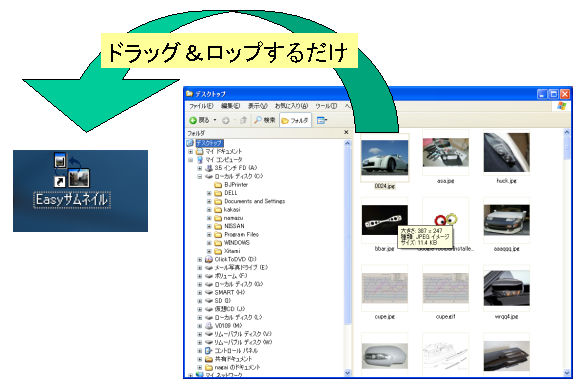Expand the 3.5 インチ FD (A:) node

pos(200,168)
